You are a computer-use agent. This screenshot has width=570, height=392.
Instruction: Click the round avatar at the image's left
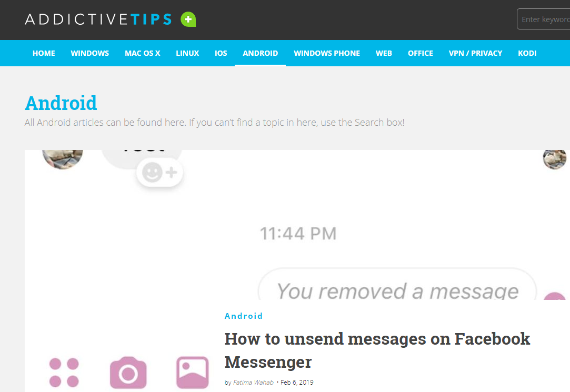[63, 159]
